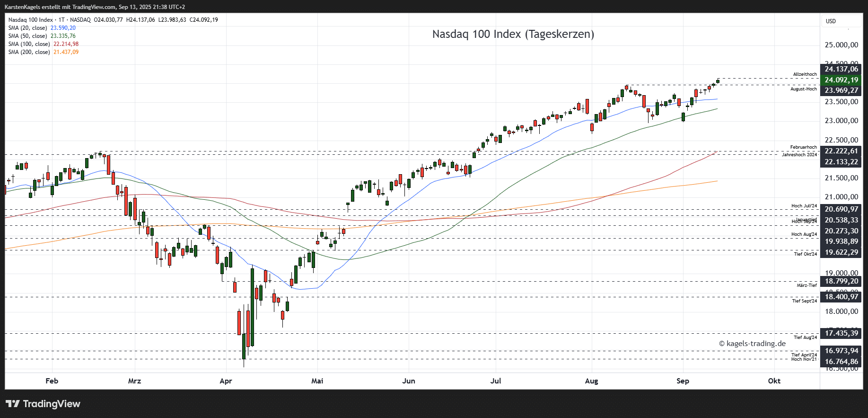Click the SMA (200, close) value 21.437,09
Image resolution: width=868 pixels, height=418 pixels.
click(66, 52)
